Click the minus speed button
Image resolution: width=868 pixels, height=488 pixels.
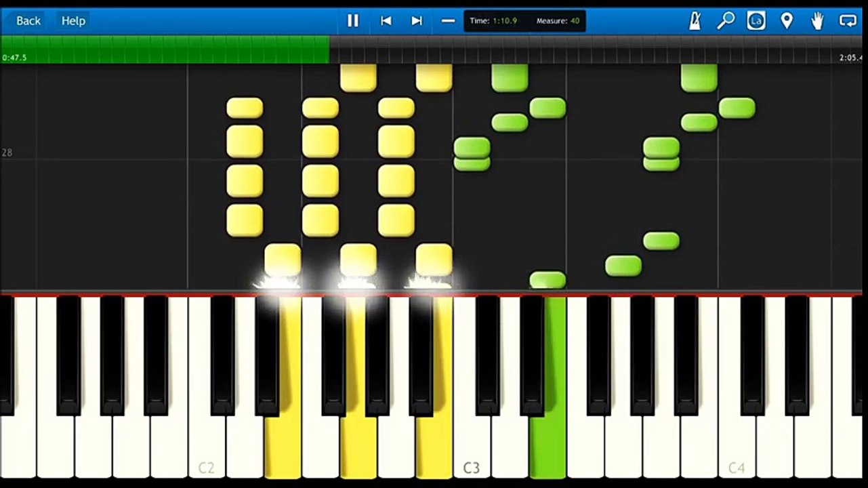pos(448,21)
